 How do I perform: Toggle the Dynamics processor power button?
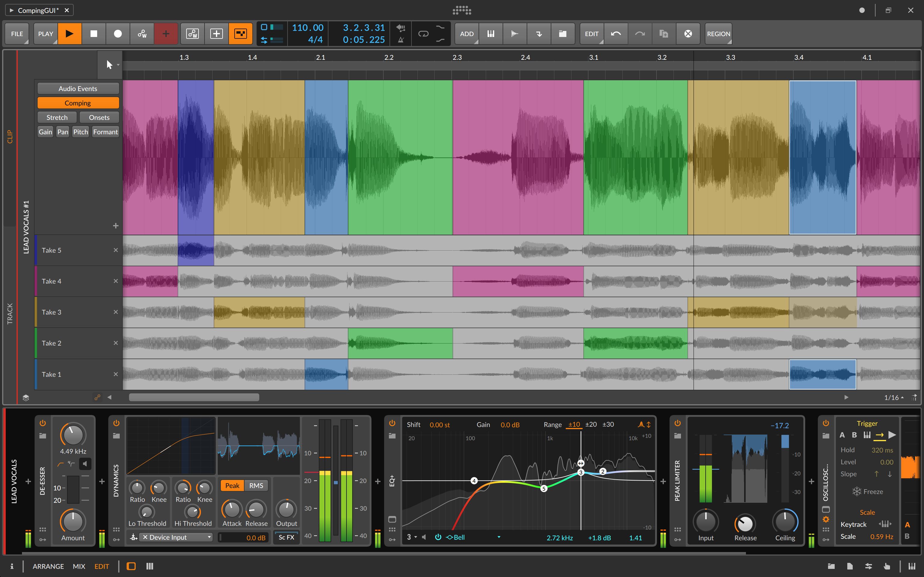point(115,421)
